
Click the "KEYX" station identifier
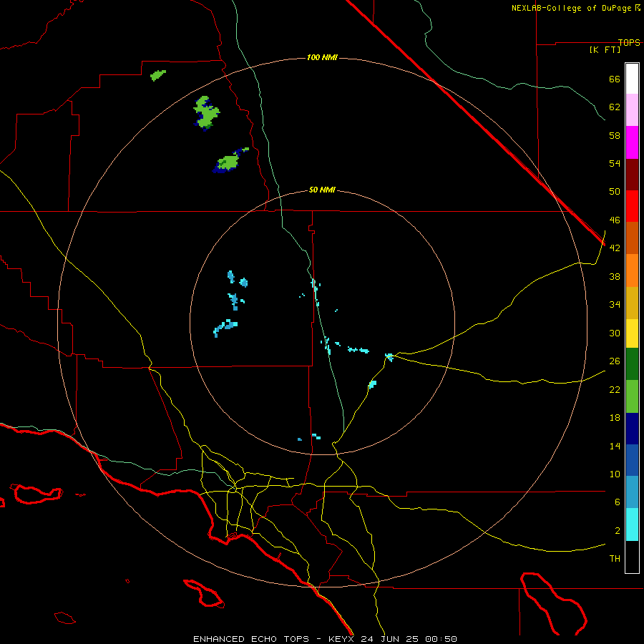[x=341, y=639]
